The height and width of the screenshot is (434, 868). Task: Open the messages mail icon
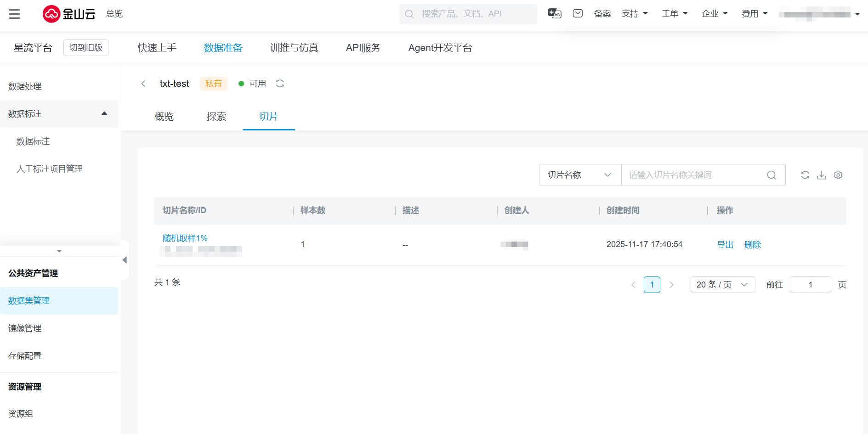point(578,14)
